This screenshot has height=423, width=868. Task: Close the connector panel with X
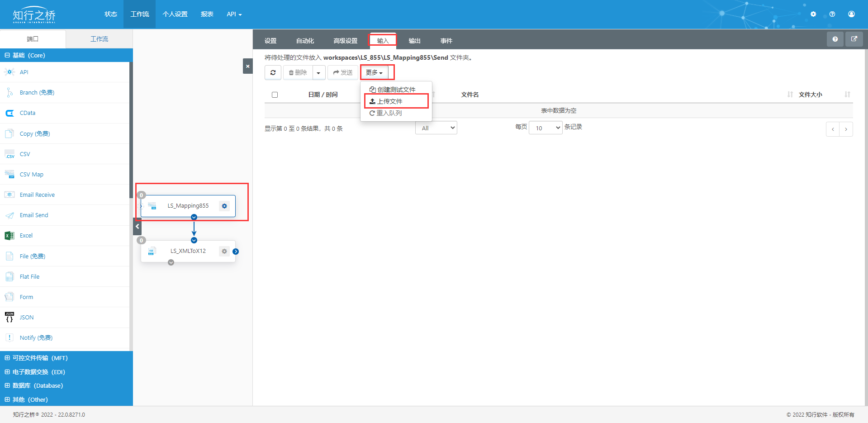[247, 66]
